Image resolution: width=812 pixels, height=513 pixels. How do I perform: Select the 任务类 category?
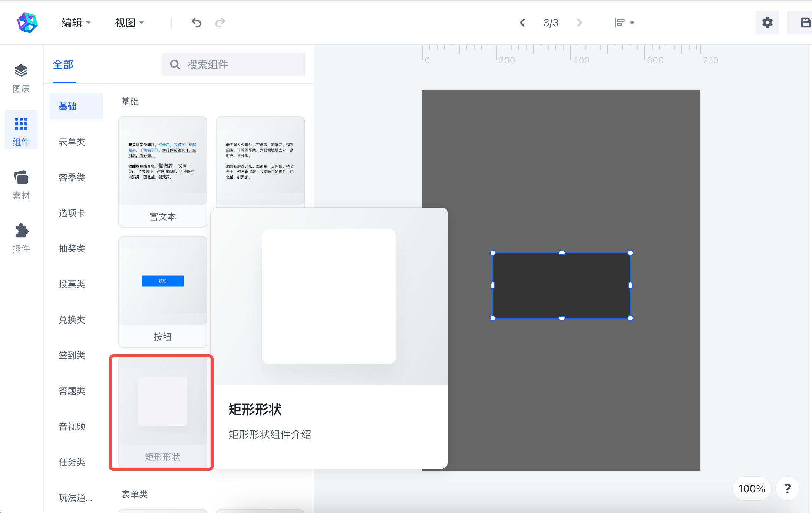click(72, 462)
